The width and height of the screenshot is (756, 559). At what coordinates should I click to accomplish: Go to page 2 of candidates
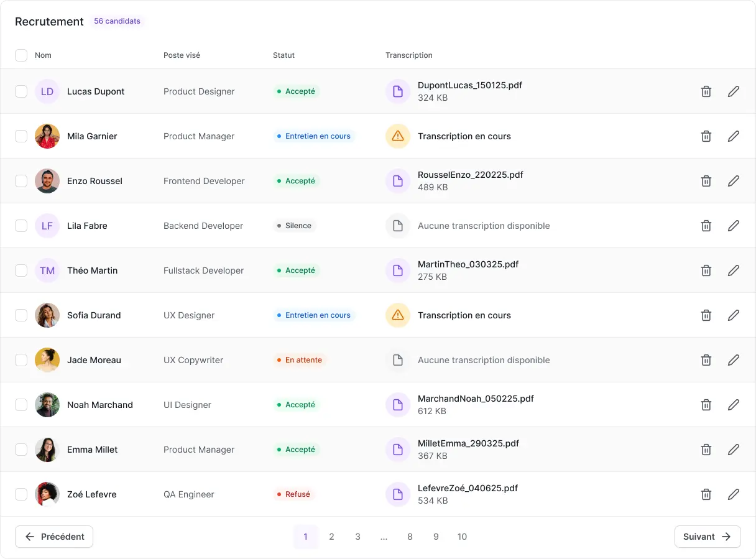(x=332, y=537)
